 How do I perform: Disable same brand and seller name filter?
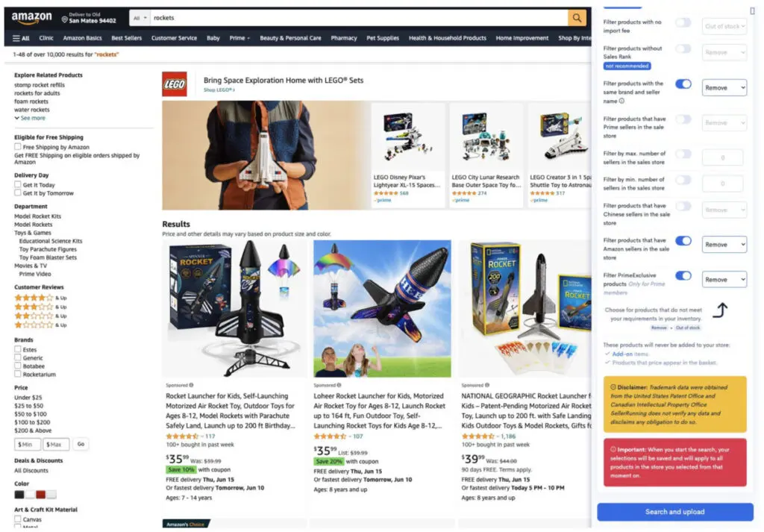[x=683, y=84]
